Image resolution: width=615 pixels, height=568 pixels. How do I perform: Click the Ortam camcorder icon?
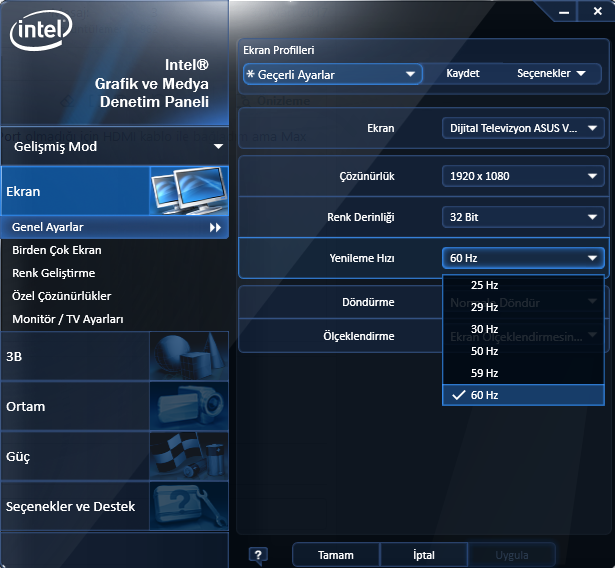(189, 406)
